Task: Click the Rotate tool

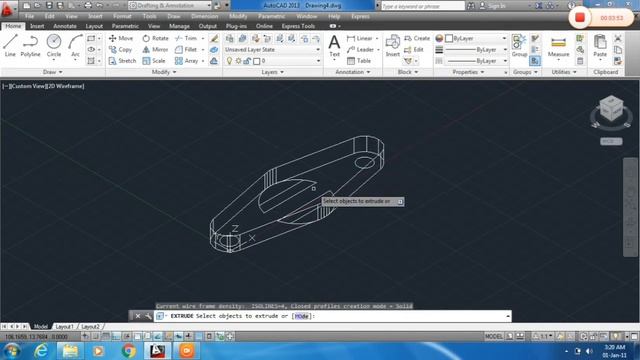Action: click(155, 38)
